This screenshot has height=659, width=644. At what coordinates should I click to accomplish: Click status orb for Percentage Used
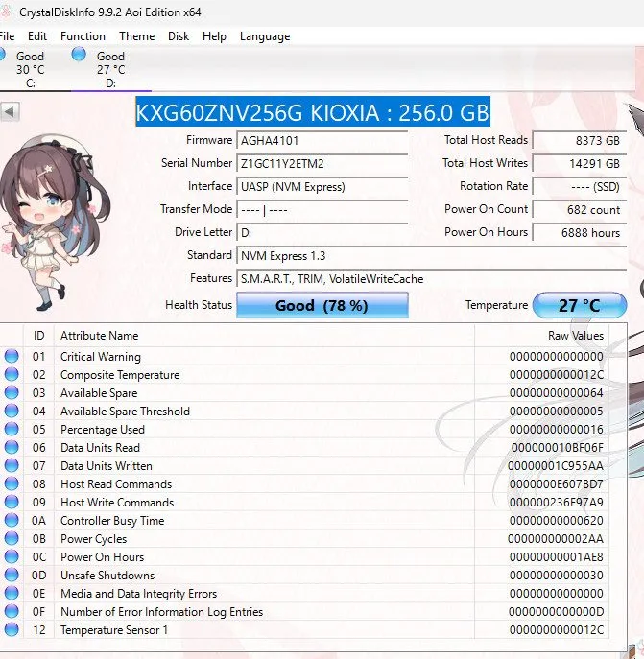click(x=12, y=429)
